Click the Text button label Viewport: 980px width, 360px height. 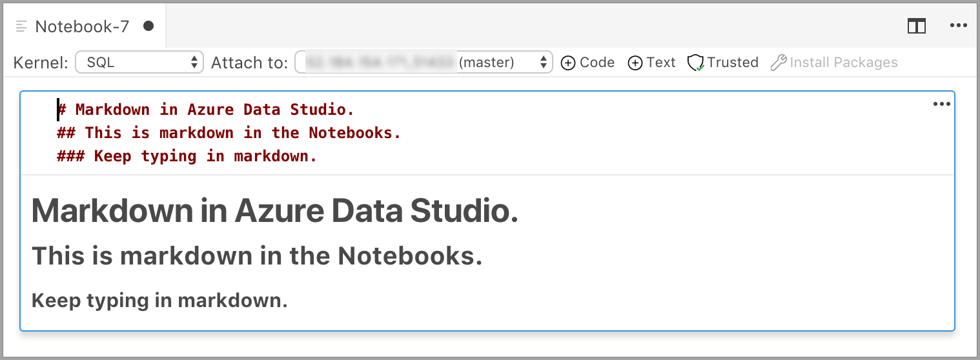coord(661,63)
